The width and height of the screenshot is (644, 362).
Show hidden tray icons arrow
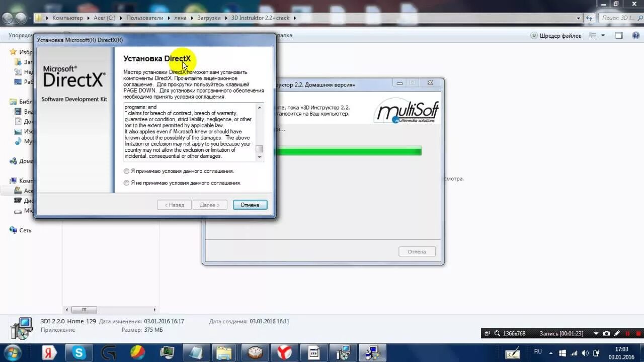tap(551, 353)
